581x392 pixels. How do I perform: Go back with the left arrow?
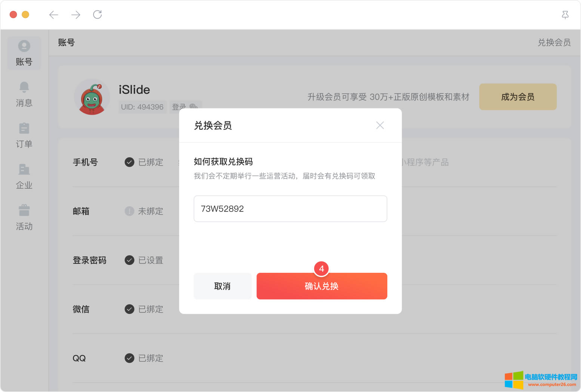pos(54,15)
